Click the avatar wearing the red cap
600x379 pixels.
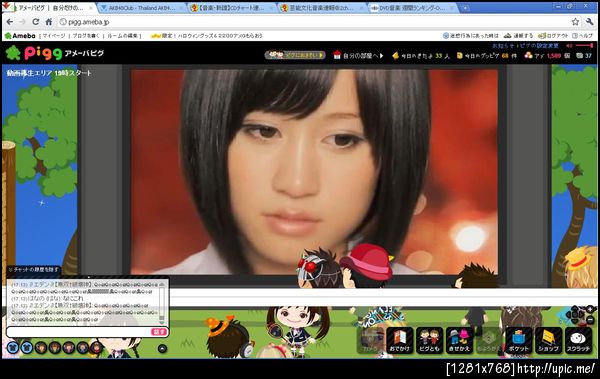tap(367, 266)
